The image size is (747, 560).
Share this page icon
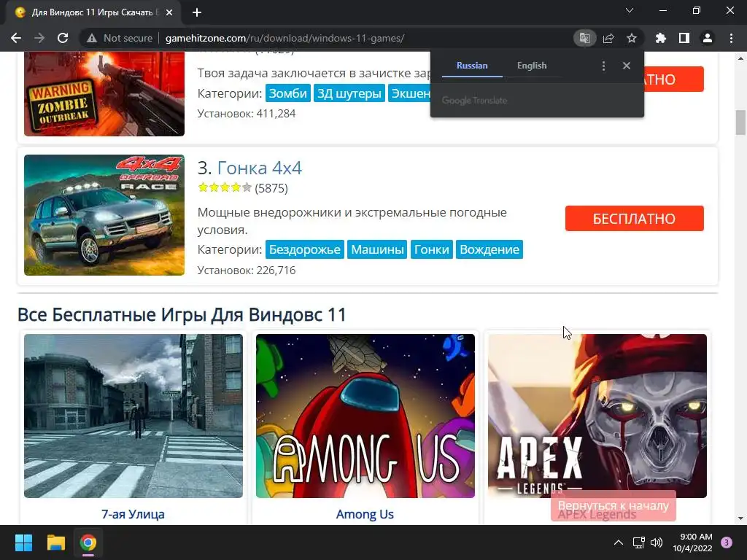pos(608,38)
